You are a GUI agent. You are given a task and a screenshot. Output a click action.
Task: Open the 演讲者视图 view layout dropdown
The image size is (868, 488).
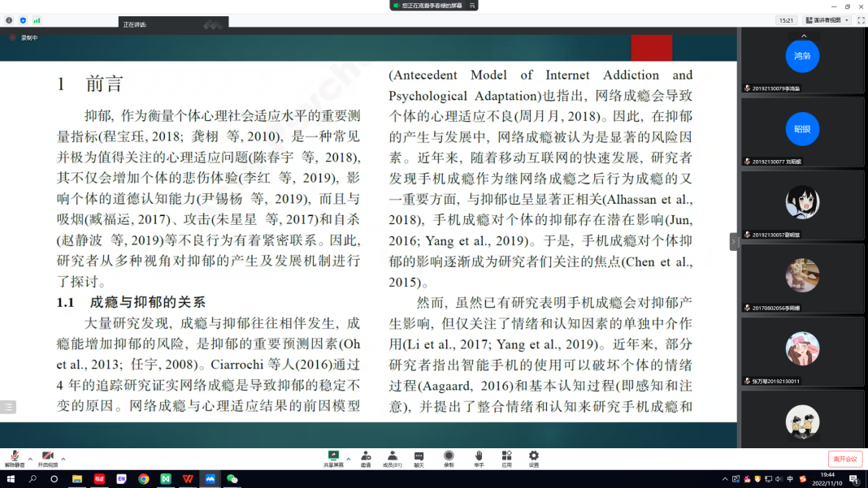pos(826,20)
